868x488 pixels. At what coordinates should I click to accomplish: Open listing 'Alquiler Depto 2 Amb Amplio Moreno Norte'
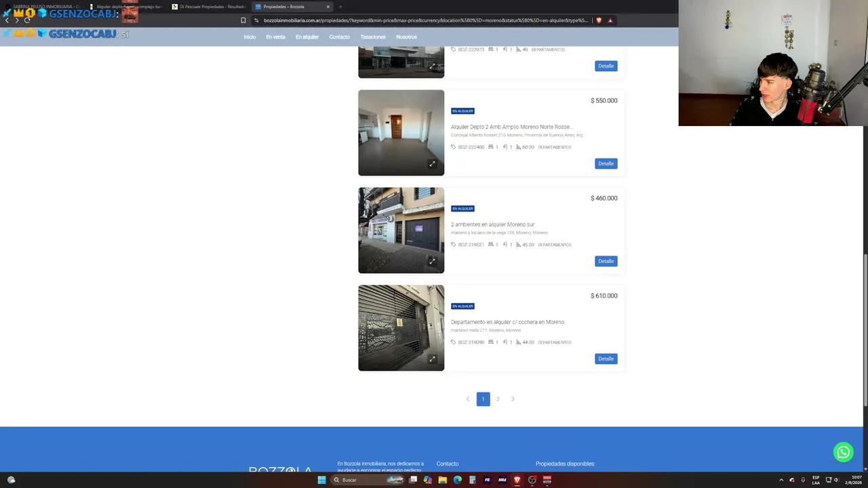coord(511,127)
